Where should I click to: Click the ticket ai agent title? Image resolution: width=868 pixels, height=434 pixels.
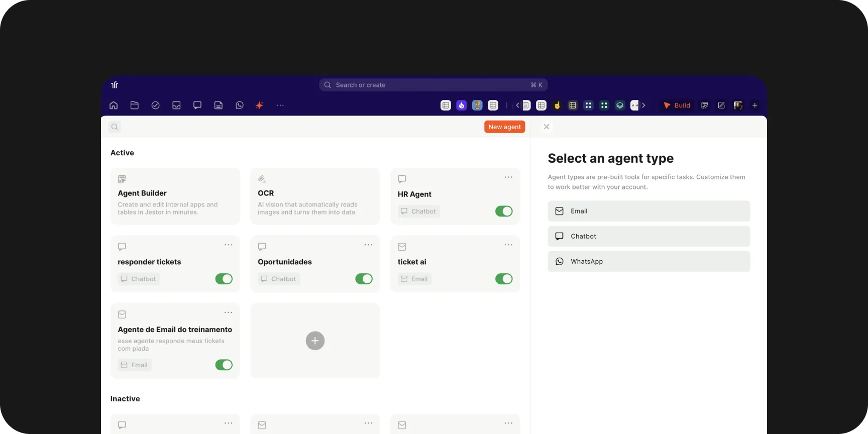coord(412,262)
